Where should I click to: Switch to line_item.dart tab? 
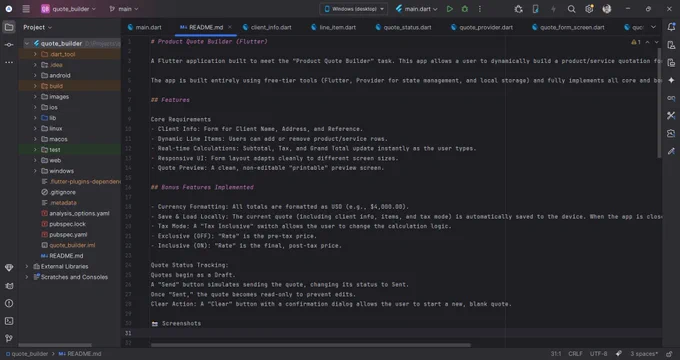click(x=333, y=27)
